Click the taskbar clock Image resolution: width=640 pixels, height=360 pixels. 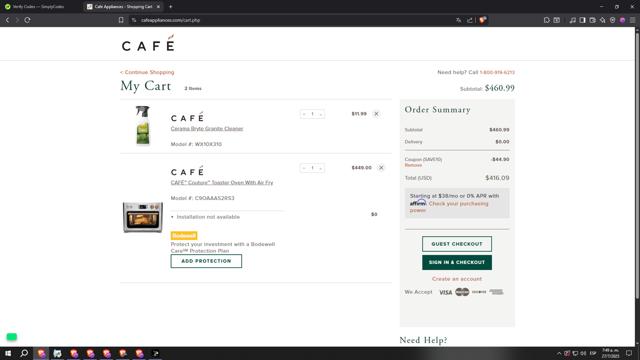coord(610,353)
